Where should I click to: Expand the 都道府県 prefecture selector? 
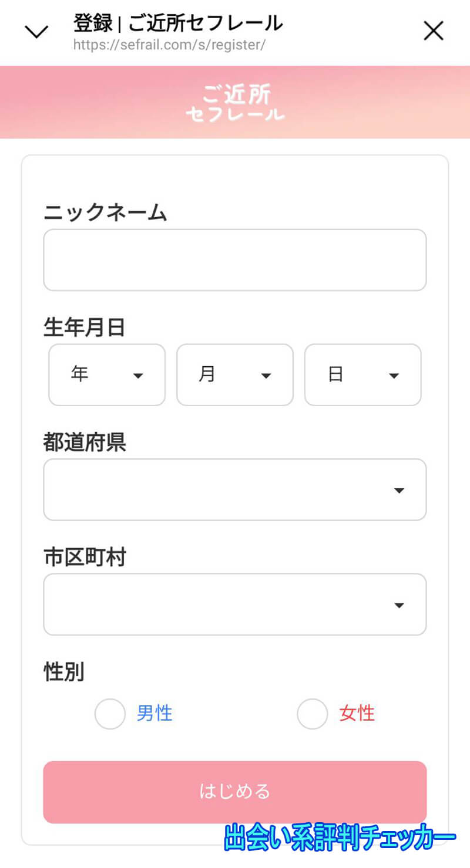400,489
